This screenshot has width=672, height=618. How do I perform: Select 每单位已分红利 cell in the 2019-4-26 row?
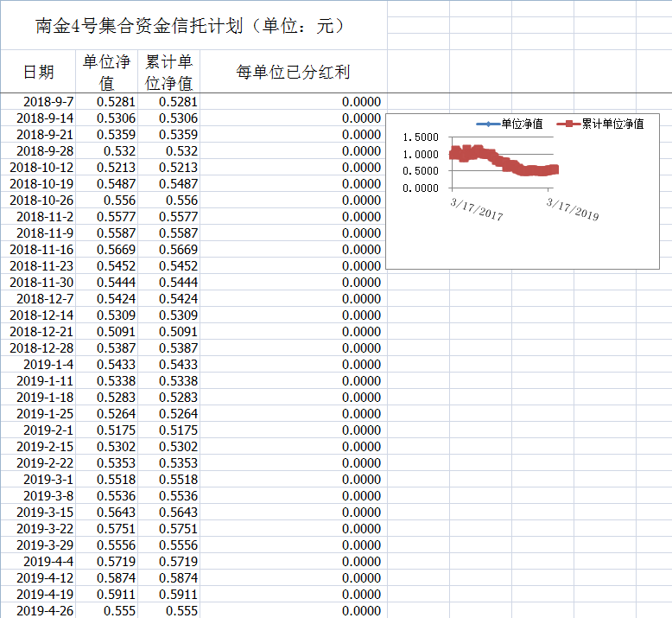[x=294, y=610]
